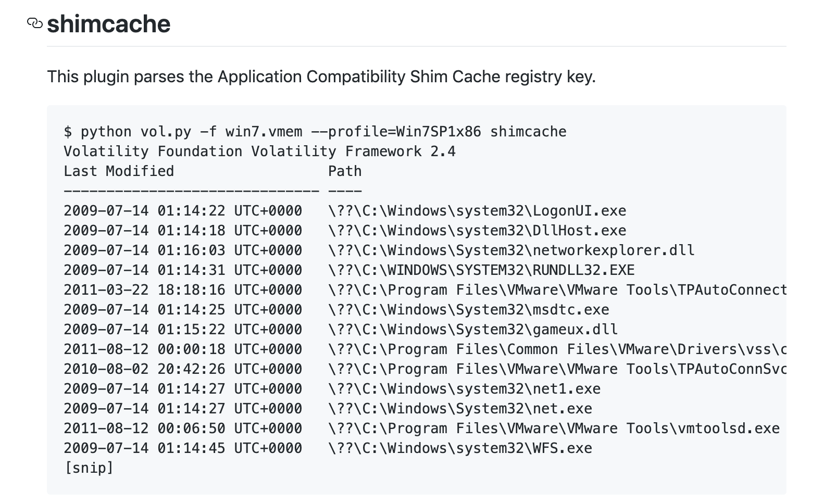Click the timestamp 2011-03-22 18:18:16

[183, 290]
